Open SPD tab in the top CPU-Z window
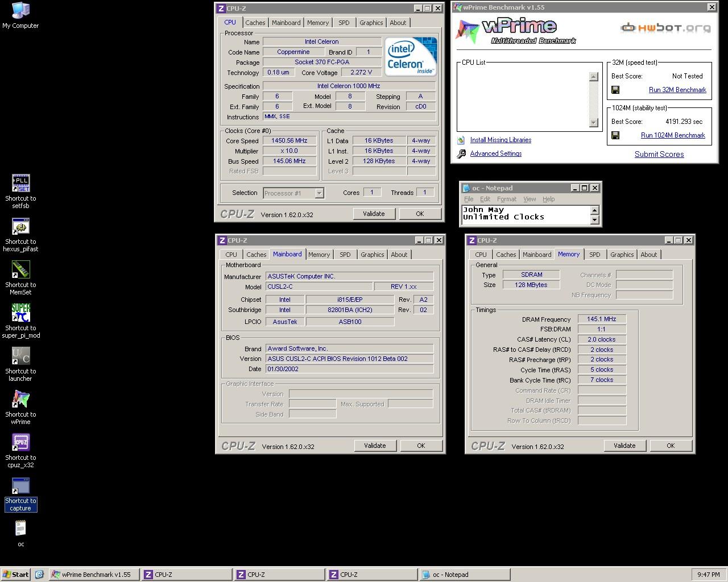This screenshot has width=728, height=582. 344,23
